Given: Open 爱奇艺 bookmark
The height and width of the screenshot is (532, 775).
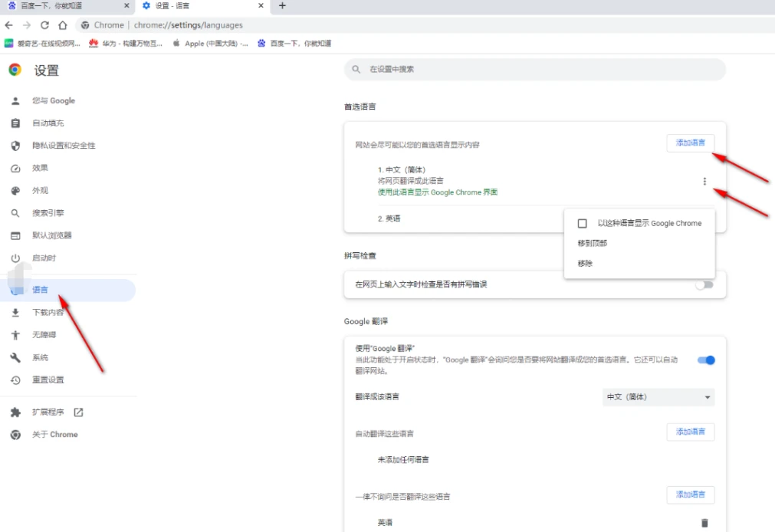Looking at the screenshot, I should (x=42, y=44).
